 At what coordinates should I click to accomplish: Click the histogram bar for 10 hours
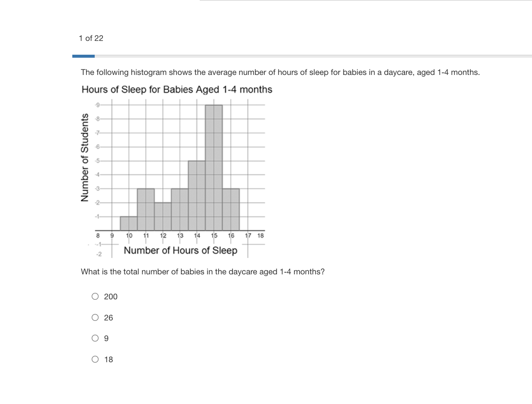pyautogui.click(x=129, y=224)
